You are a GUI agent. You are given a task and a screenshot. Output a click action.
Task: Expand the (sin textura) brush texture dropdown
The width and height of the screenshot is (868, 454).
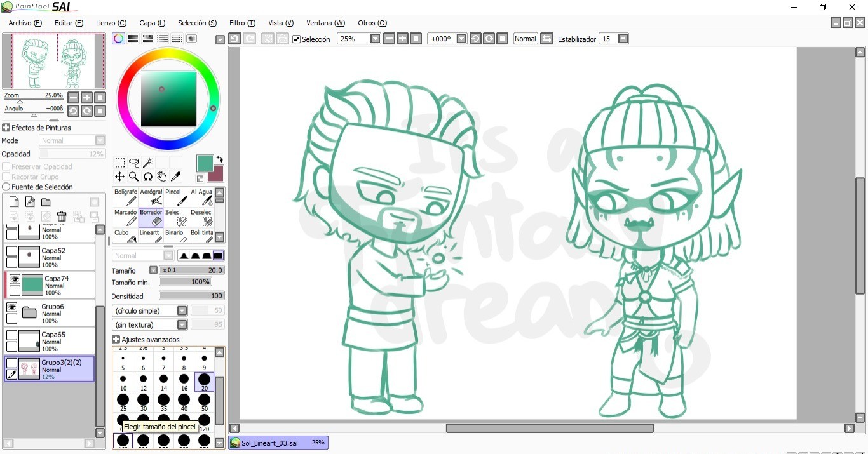coord(182,324)
